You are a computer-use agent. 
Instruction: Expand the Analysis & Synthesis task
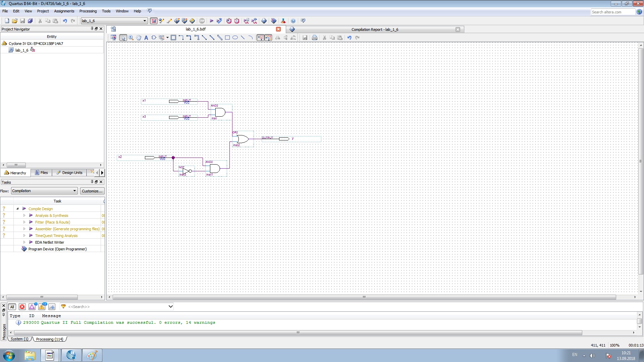24,216
